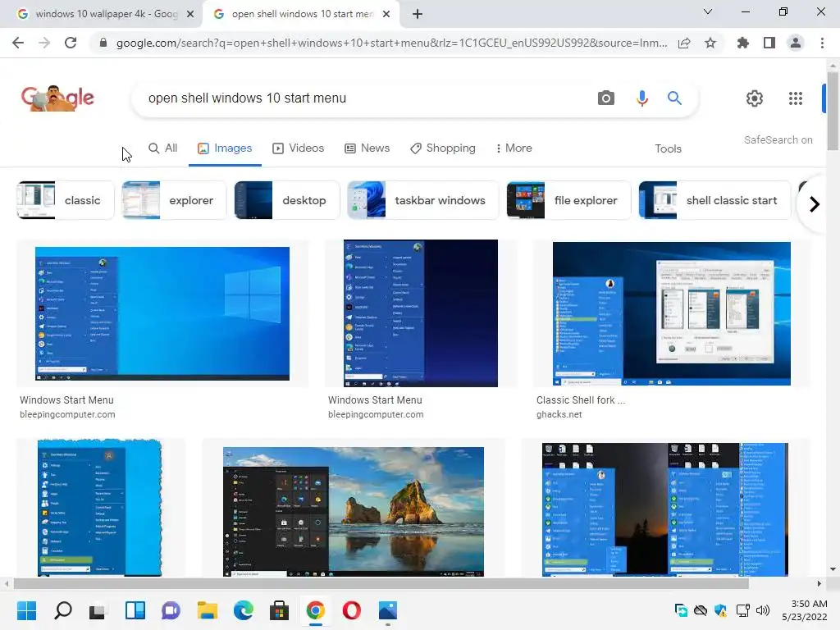Open Google quick settings gear
840x630 pixels.
[x=755, y=98]
